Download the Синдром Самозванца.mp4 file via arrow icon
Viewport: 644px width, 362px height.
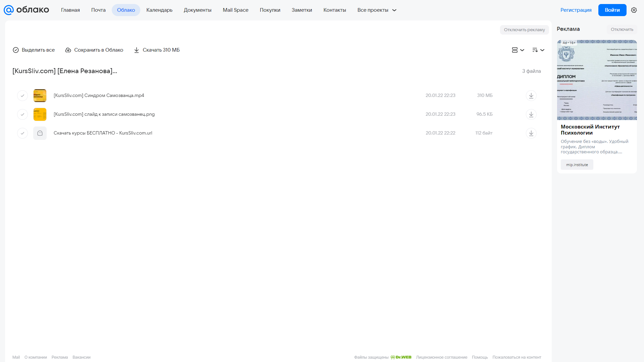[531, 96]
